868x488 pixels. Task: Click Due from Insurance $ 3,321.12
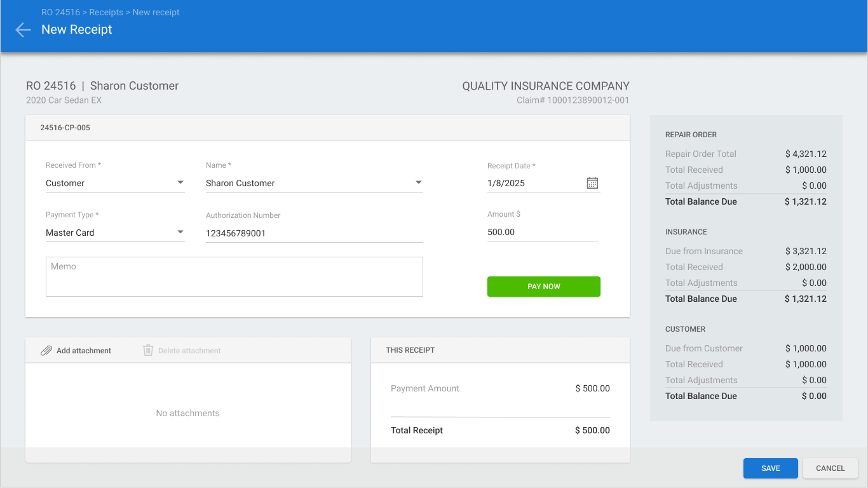click(x=745, y=251)
